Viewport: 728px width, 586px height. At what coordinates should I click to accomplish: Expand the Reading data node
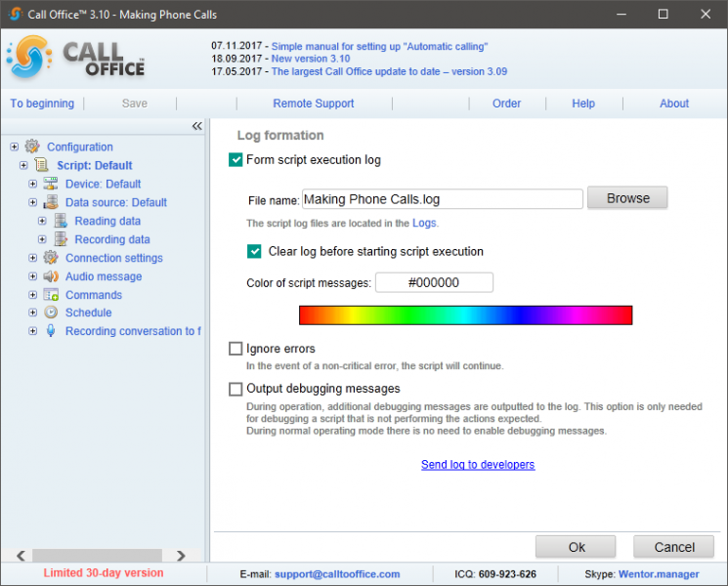click(42, 221)
